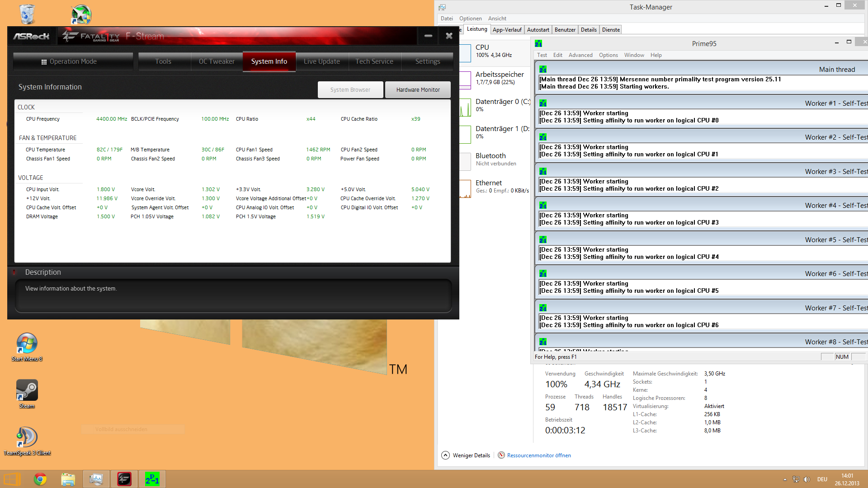Click the F-Stream icon in the taskbar
This screenshot has height=488, width=868.
(x=124, y=479)
